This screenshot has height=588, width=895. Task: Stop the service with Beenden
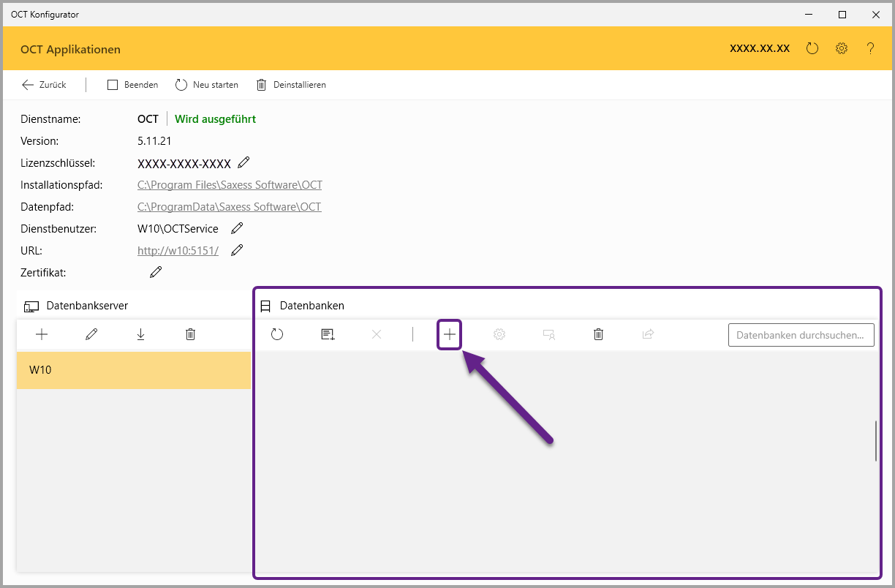pos(132,85)
